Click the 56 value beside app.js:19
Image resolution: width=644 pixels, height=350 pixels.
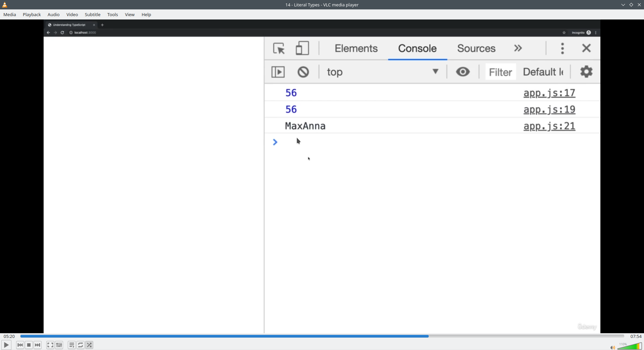(x=291, y=109)
